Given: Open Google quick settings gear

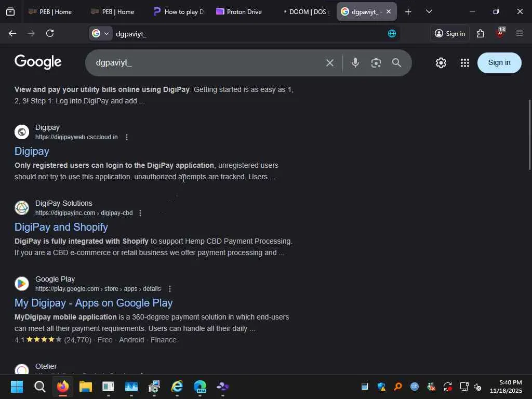Looking at the screenshot, I should coord(441,63).
